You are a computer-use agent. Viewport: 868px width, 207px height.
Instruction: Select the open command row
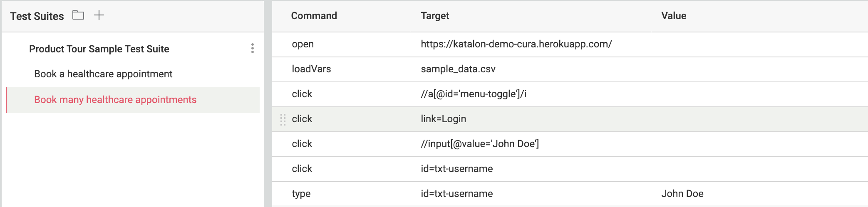point(303,44)
